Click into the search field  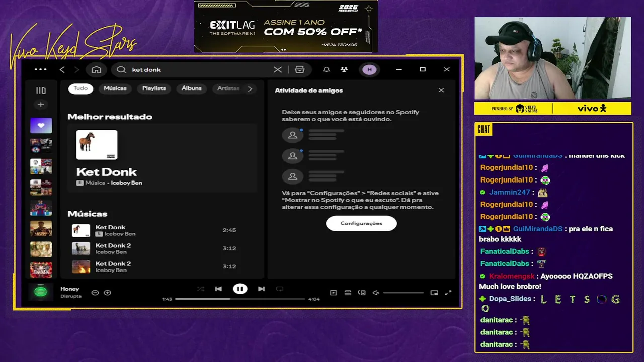click(200, 70)
